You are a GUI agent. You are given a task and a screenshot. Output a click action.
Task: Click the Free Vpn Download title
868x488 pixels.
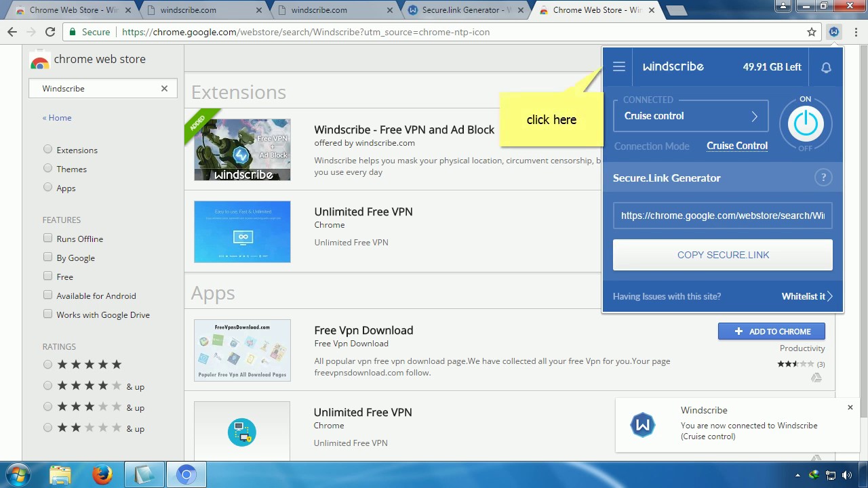point(363,330)
